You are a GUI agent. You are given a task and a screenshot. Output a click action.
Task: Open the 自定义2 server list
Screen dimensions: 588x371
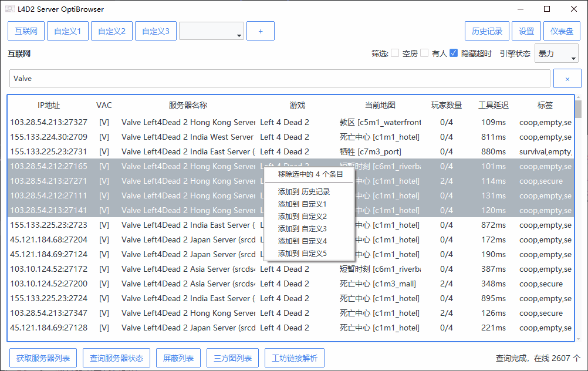tap(111, 31)
